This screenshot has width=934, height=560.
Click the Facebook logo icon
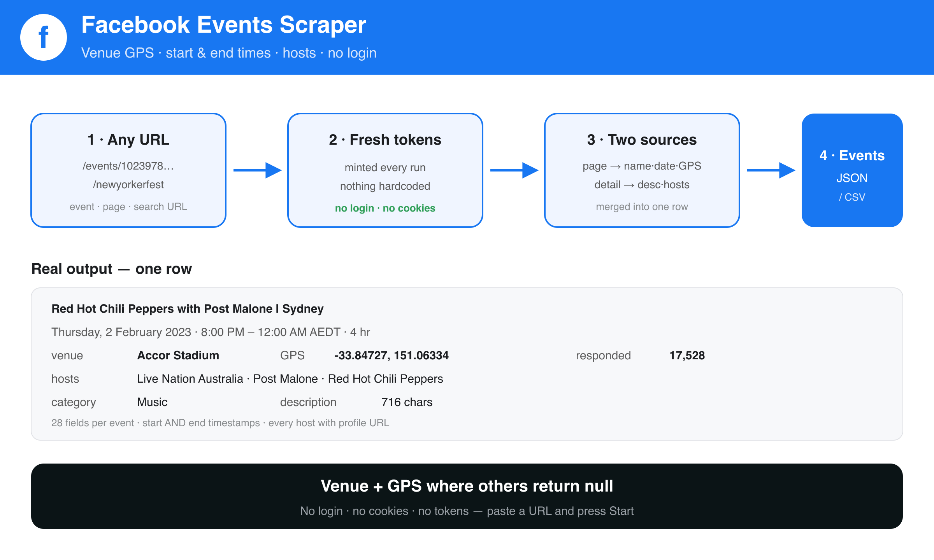tap(44, 37)
